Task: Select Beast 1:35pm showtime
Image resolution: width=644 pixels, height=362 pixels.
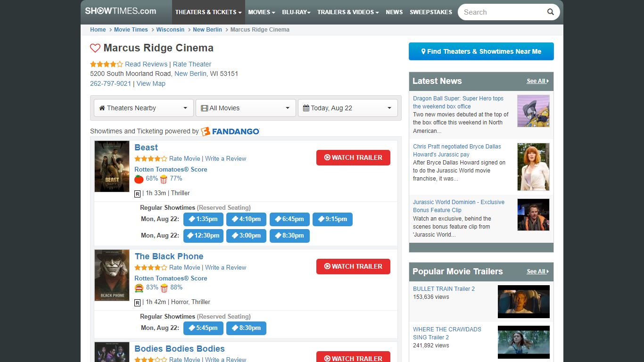Action: (203, 219)
